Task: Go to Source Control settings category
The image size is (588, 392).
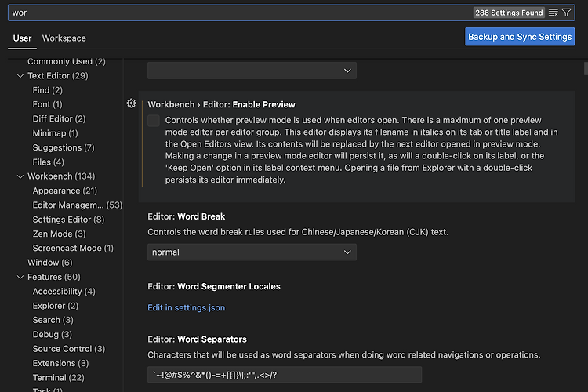Action: coord(68,349)
